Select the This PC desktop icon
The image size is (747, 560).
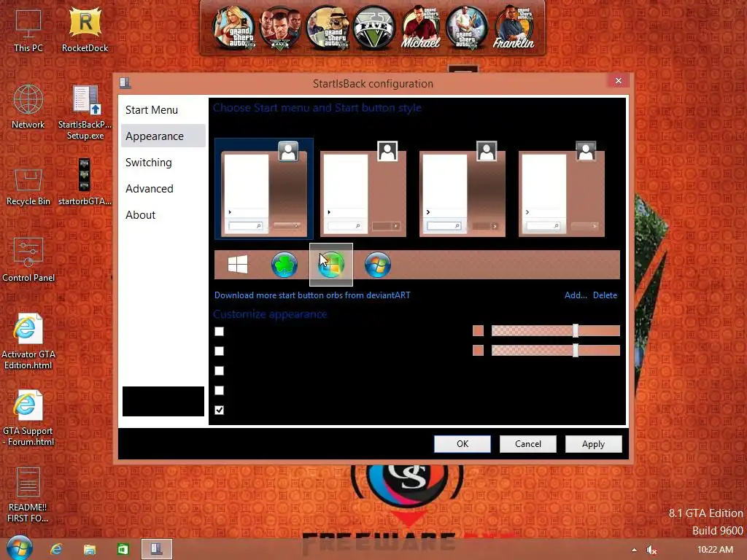click(x=28, y=31)
